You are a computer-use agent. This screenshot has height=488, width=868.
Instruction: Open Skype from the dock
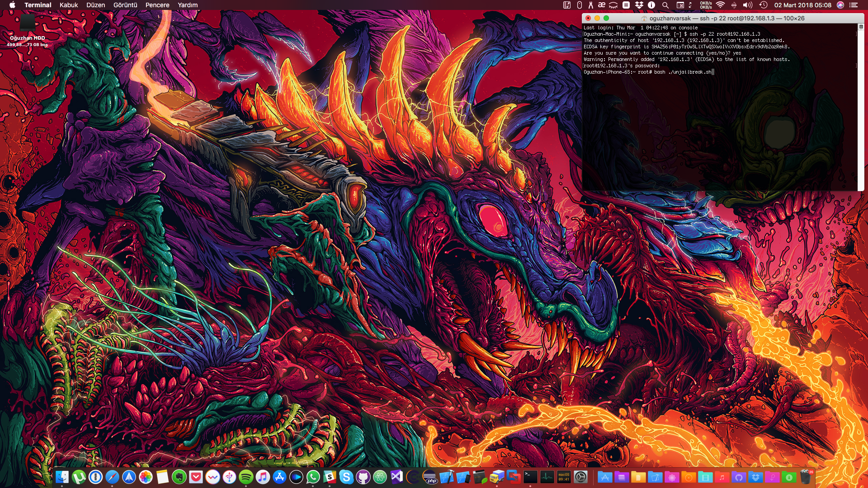point(346,477)
